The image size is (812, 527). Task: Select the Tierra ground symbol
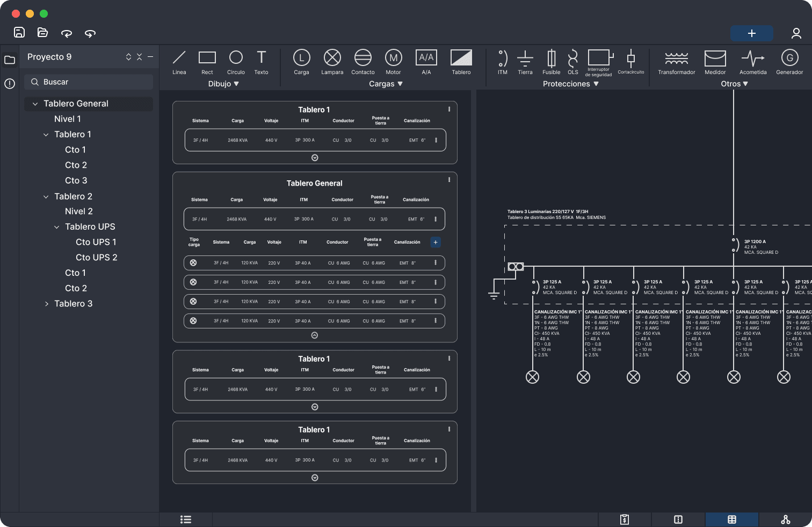coord(525,62)
